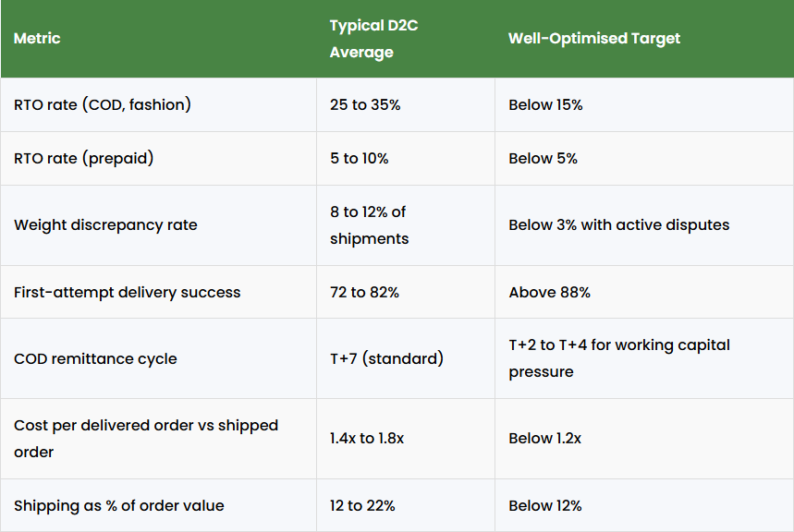The height and width of the screenshot is (532, 794).
Task: Click the '5 to 10%' cell
Action: coord(406,159)
